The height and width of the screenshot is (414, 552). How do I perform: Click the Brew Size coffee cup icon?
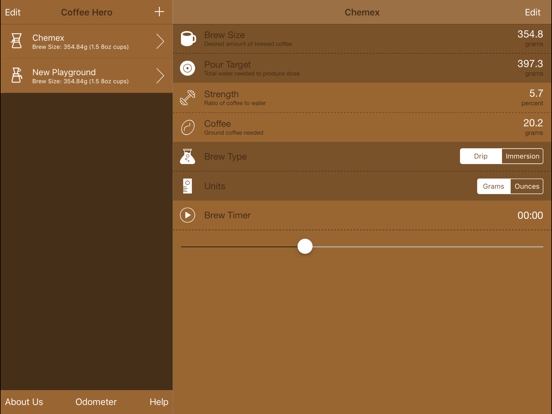tap(188, 38)
